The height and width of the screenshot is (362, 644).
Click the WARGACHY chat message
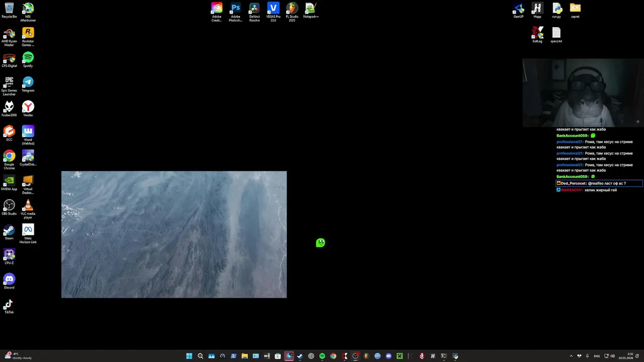(587, 190)
